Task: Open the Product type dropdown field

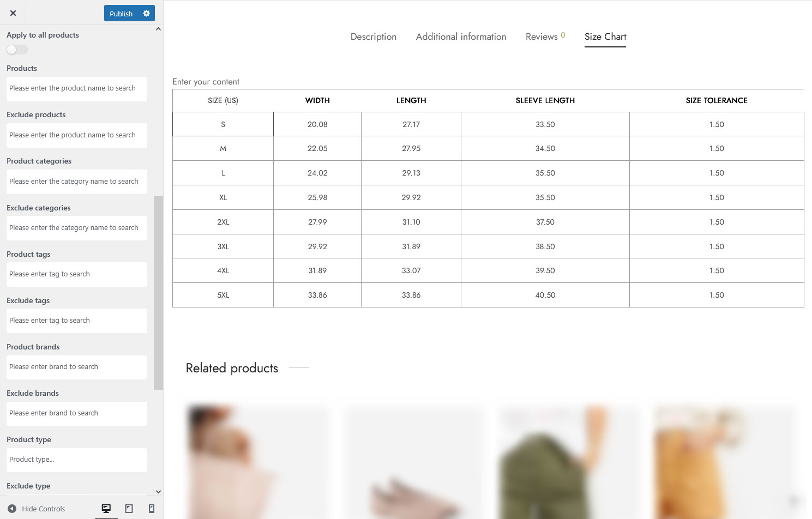Action: (77, 460)
